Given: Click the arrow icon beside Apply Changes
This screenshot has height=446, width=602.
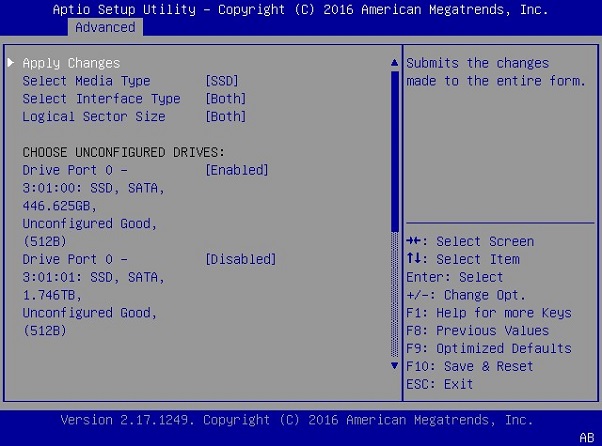Looking at the screenshot, I should coord(11,63).
